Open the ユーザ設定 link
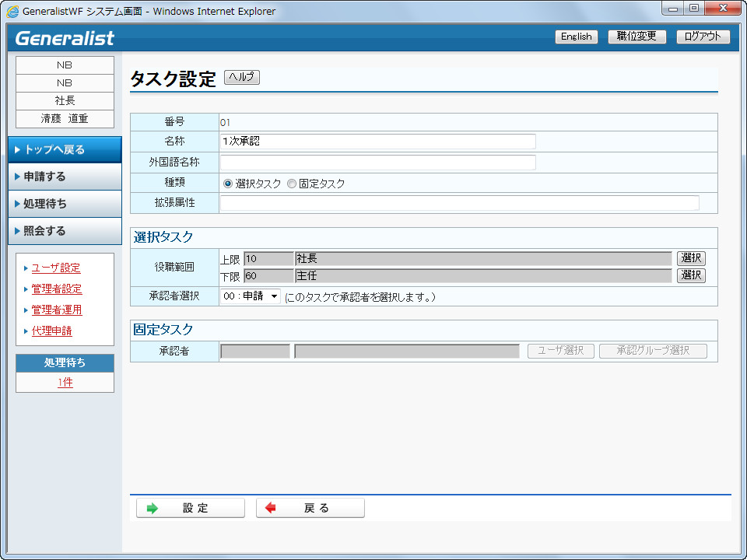The width and height of the screenshot is (747, 560). pyautogui.click(x=56, y=268)
